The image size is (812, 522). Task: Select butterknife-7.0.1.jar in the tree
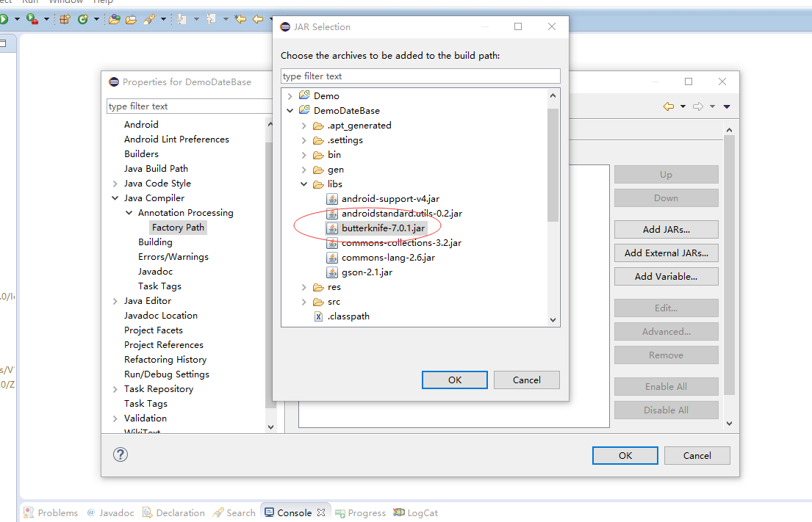(x=383, y=228)
